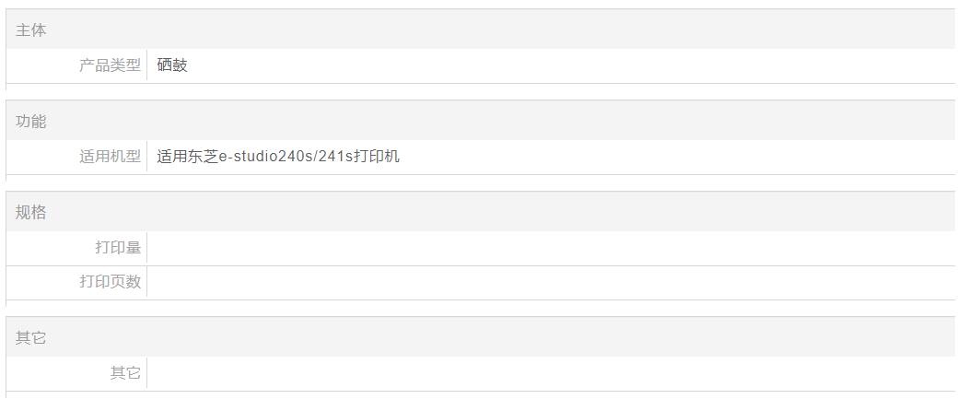Click the 其它 section header title
This screenshot has height=399, width=980.
pos(30,338)
